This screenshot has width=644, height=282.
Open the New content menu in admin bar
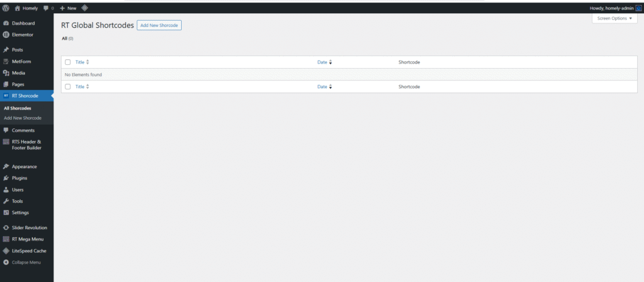click(x=68, y=8)
